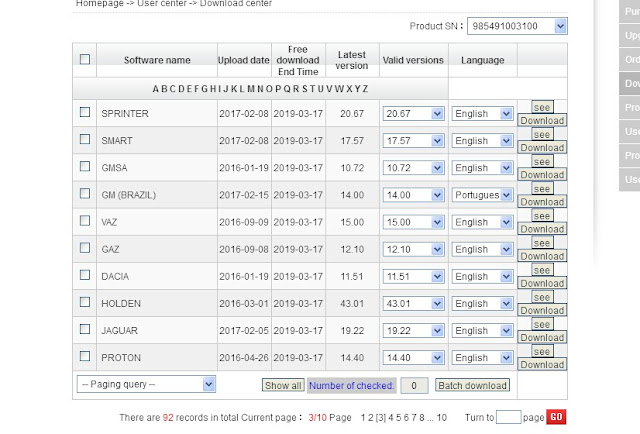Check the DACIA row checkbox

coord(85,275)
